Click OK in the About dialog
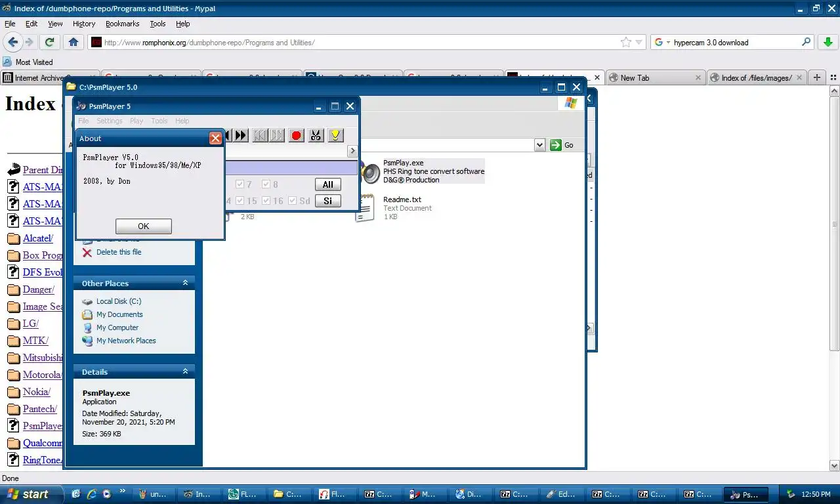The height and width of the screenshot is (504, 840). (144, 226)
